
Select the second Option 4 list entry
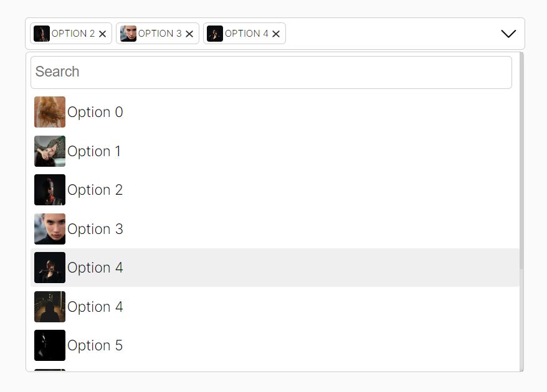click(x=95, y=306)
